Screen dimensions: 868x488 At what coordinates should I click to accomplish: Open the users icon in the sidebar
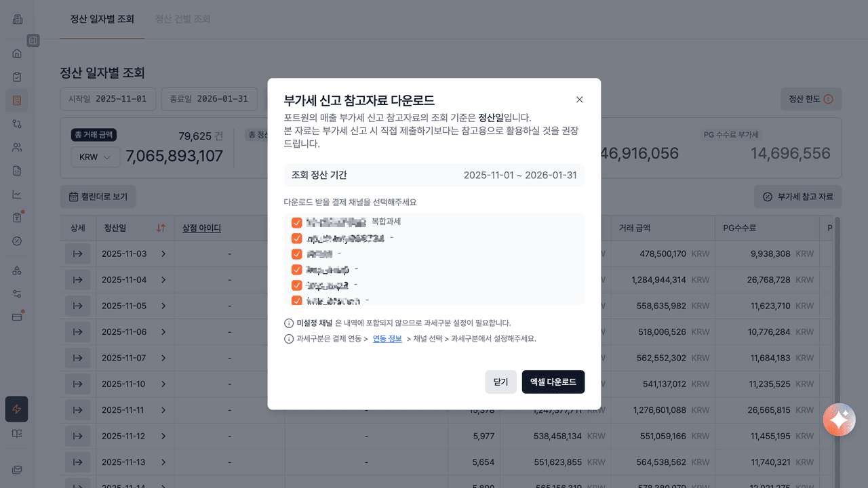click(x=17, y=147)
